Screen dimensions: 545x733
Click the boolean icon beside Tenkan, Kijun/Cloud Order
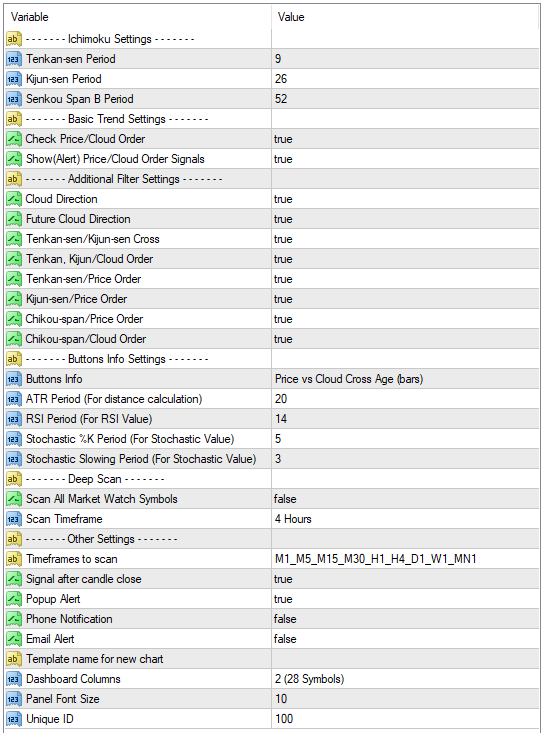tap(14, 259)
